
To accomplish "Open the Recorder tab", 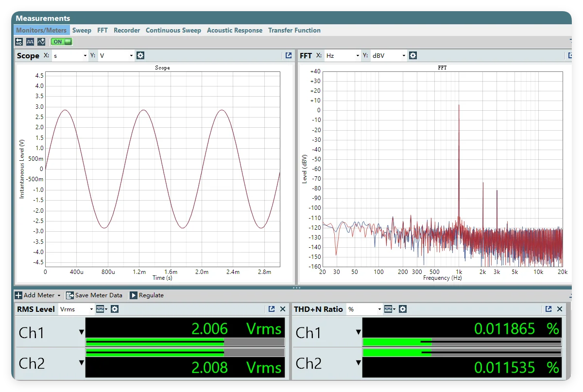I will click(x=127, y=30).
